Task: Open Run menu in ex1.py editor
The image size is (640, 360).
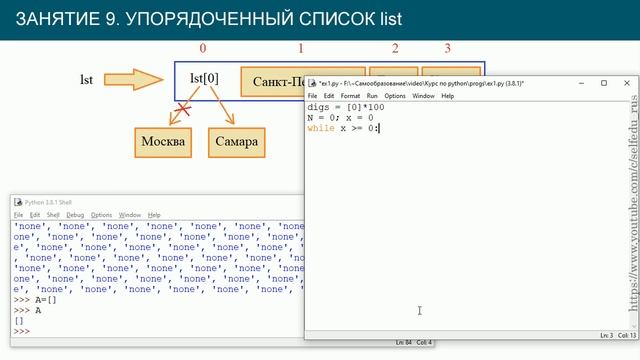Action: [x=372, y=96]
